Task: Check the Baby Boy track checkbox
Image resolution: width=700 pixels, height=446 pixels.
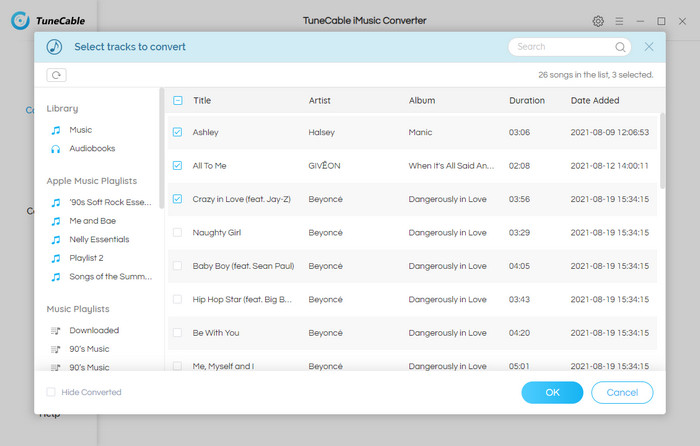Action: (x=177, y=266)
